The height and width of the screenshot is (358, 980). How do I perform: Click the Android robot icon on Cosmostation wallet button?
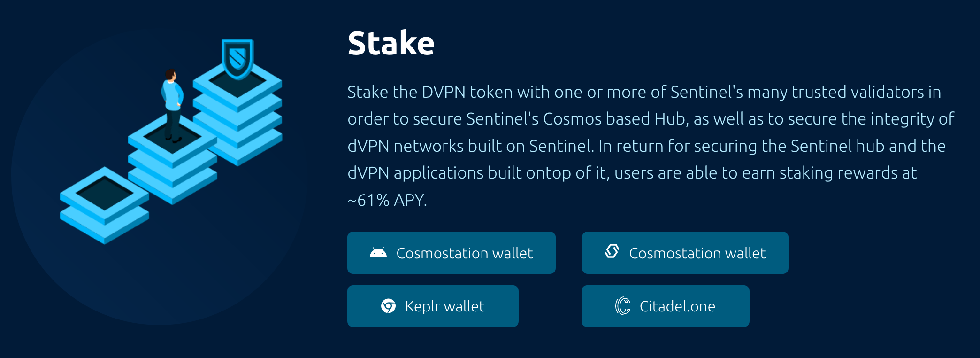coord(378,253)
